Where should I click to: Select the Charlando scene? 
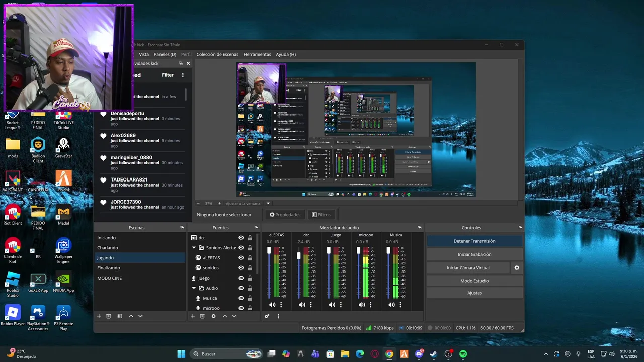coord(140,248)
